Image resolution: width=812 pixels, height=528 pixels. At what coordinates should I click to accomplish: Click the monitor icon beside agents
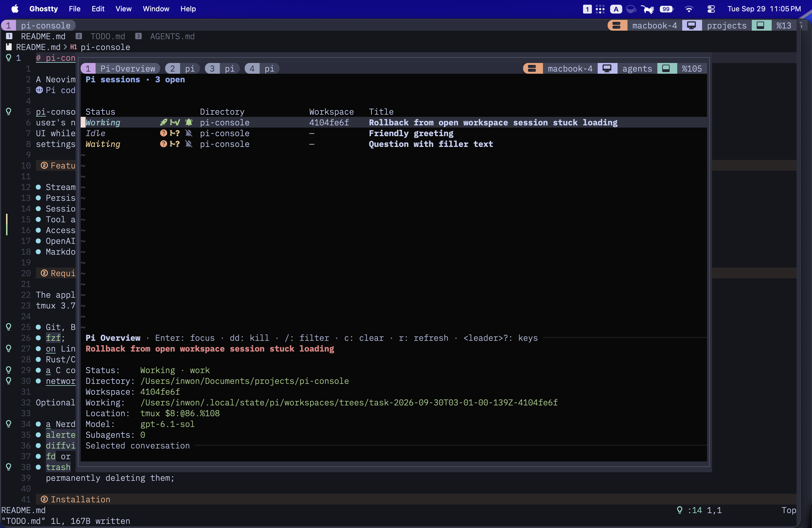tap(607, 68)
